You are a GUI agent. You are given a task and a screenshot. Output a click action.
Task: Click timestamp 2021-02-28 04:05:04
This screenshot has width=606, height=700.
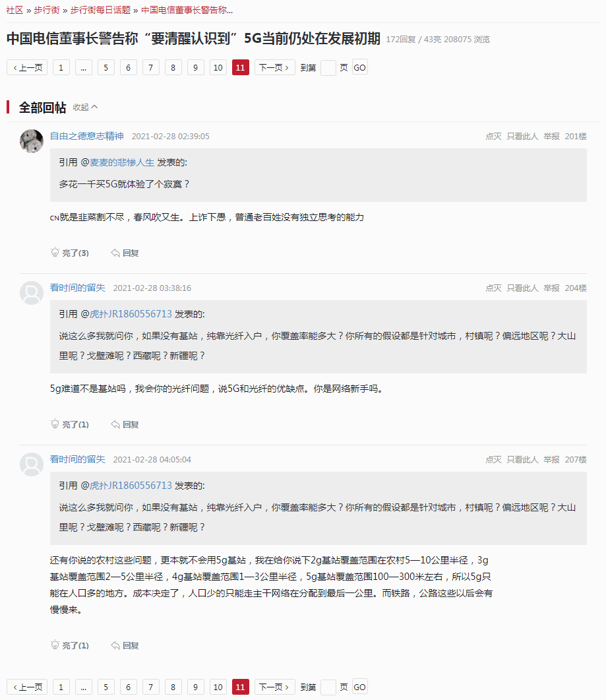152,460
